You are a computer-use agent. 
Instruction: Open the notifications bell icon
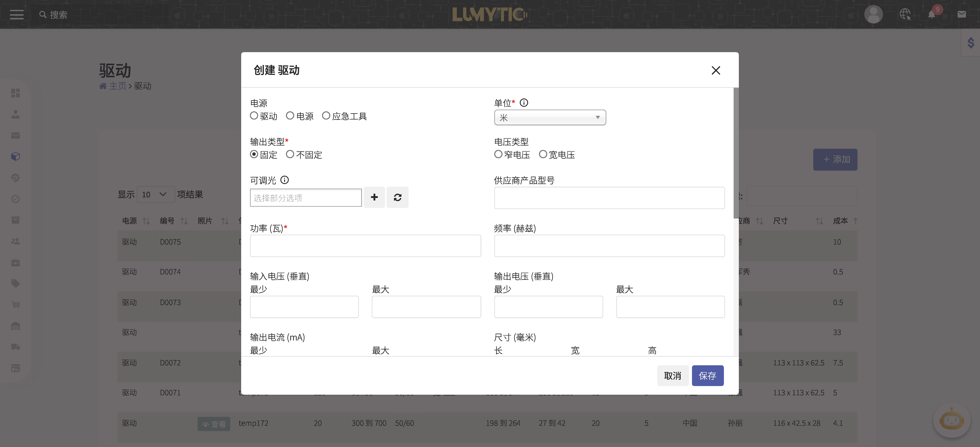click(931, 15)
